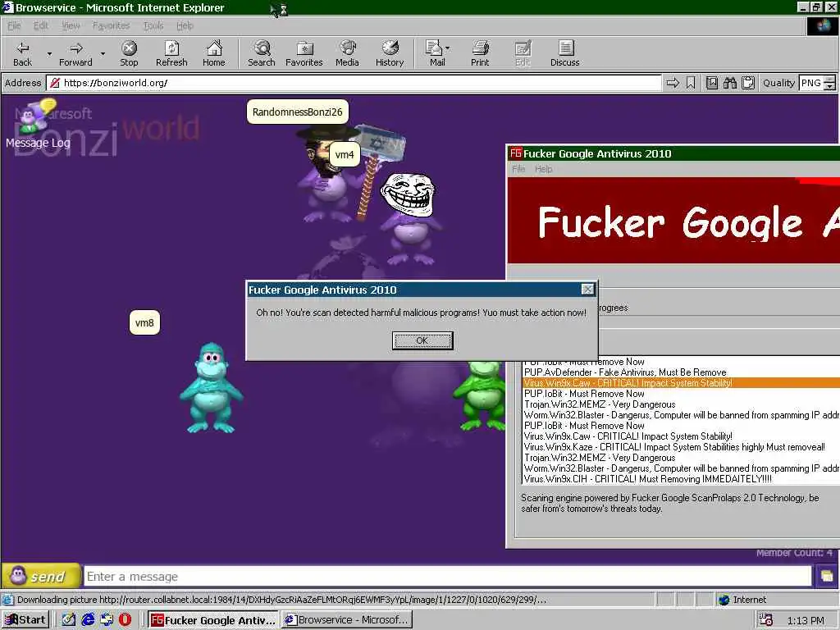The height and width of the screenshot is (630, 840).
Task: Select Virus.Win9x.CIH Must Removing row
Action: [x=680, y=479]
